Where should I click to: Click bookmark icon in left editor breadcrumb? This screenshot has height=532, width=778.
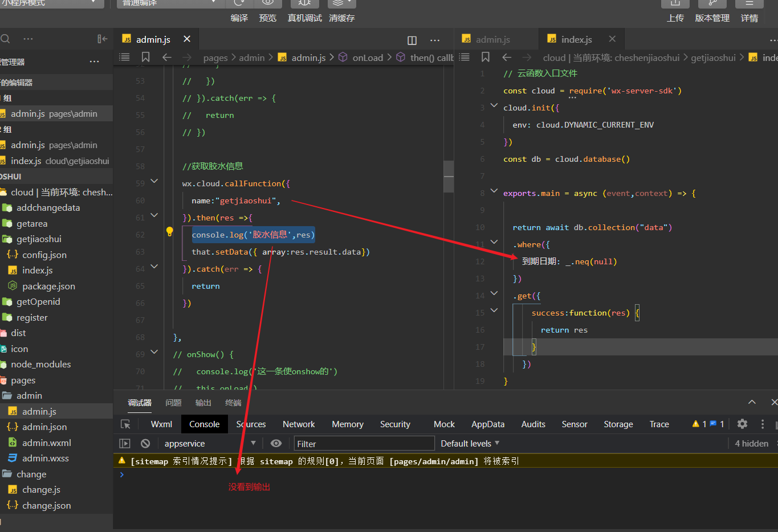145,57
